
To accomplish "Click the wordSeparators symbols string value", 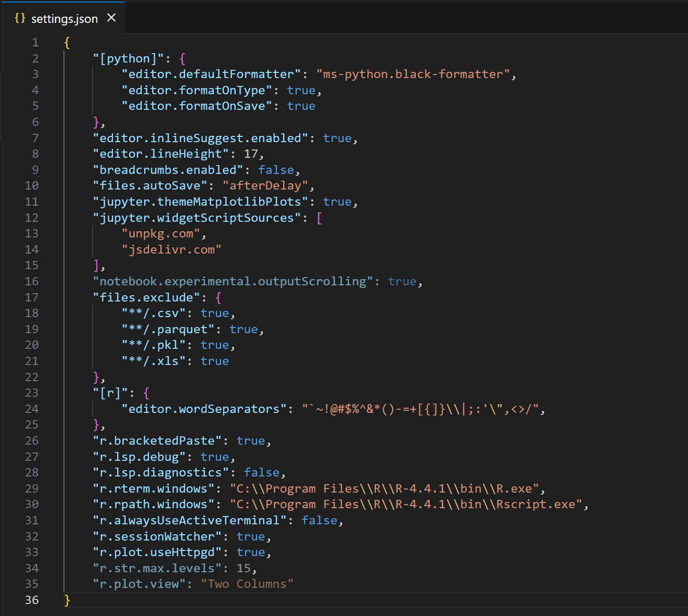I will coord(420,409).
